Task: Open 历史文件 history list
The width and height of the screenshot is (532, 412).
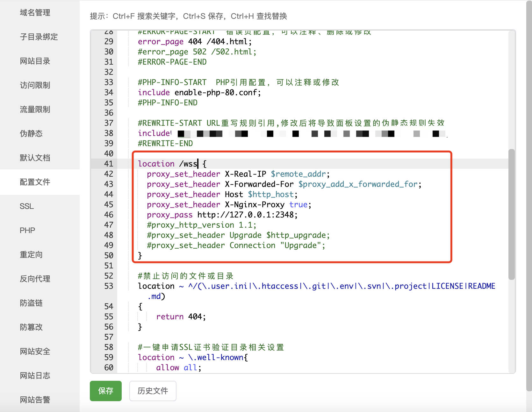Action: pos(153,391)
